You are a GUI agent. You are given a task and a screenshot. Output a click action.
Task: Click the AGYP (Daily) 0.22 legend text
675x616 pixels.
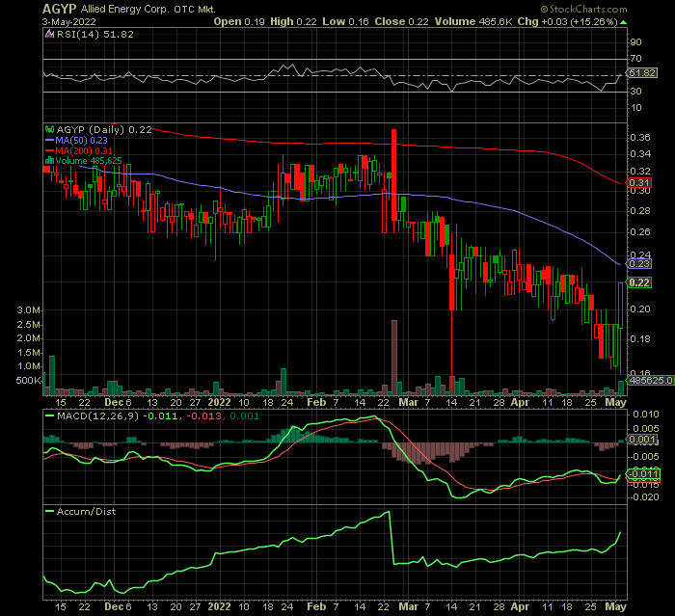pyautogui.click(x=104, y=129)
